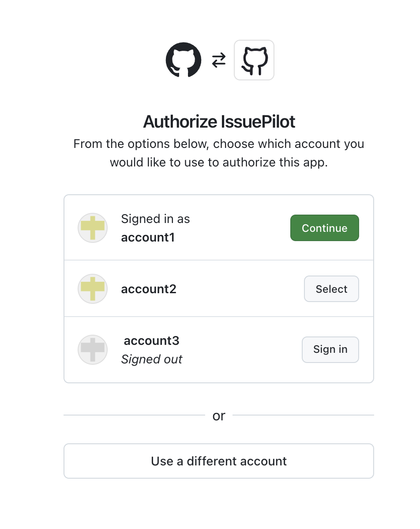
Task: Click the Signed in as text
Action: tap(155, 219)
